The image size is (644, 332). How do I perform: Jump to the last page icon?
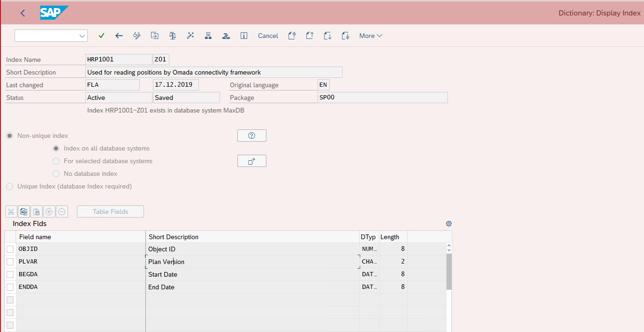(x=346, y=36)
